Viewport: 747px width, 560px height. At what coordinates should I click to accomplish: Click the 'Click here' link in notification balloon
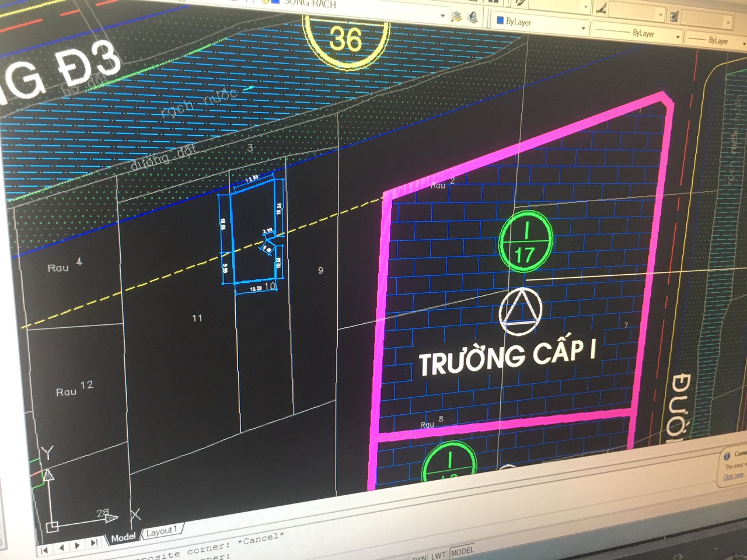click(734, 477)
